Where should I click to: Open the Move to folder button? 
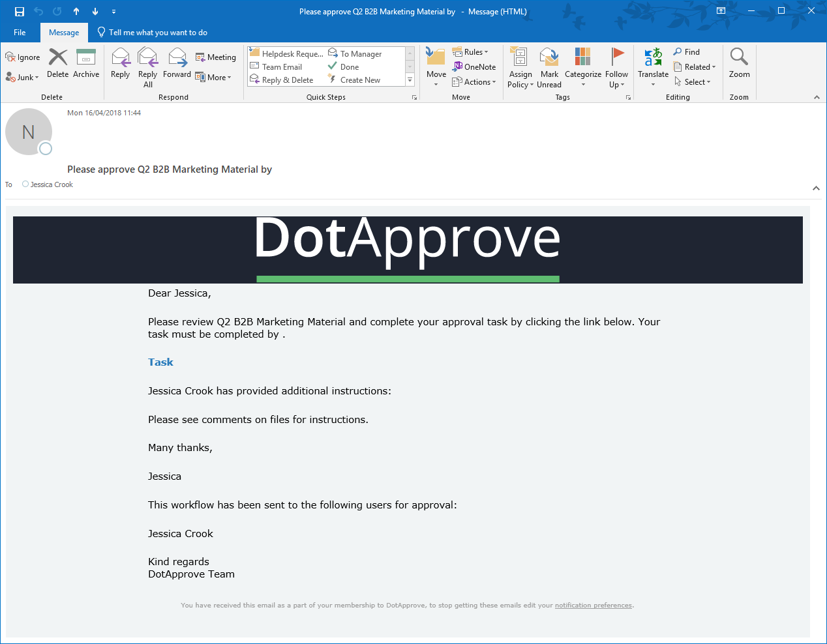coord(436,67)
